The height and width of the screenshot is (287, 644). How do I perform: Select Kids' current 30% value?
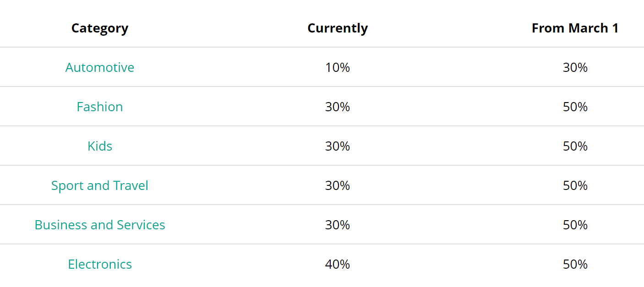click(338, 146)
